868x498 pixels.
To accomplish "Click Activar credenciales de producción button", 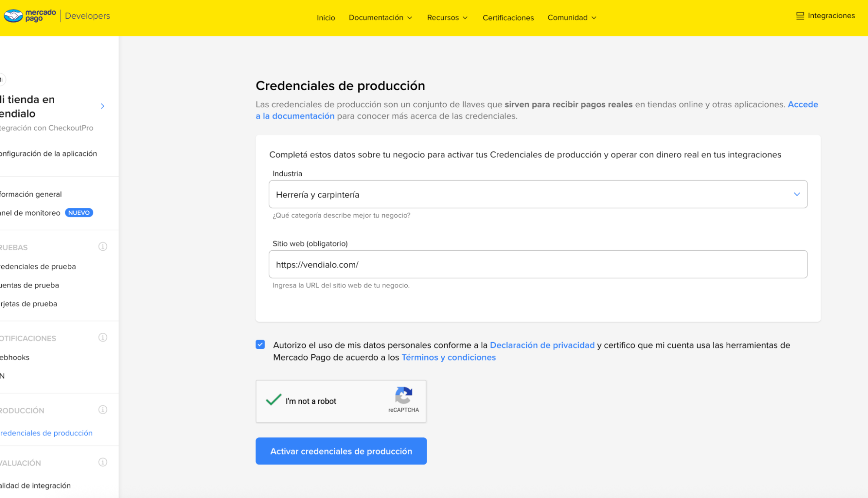I will click(x=341, y=451).
